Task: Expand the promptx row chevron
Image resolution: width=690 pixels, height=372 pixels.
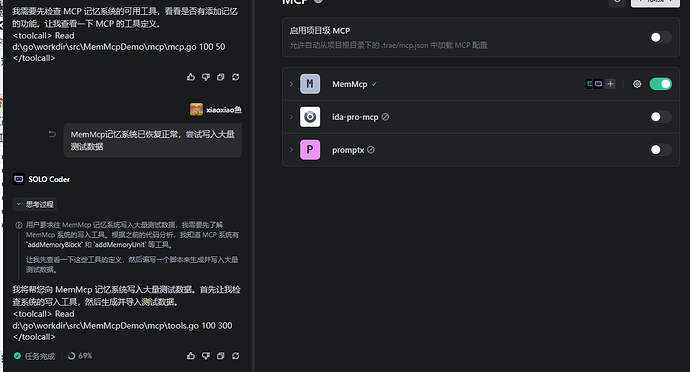Action: click(291, 150)
